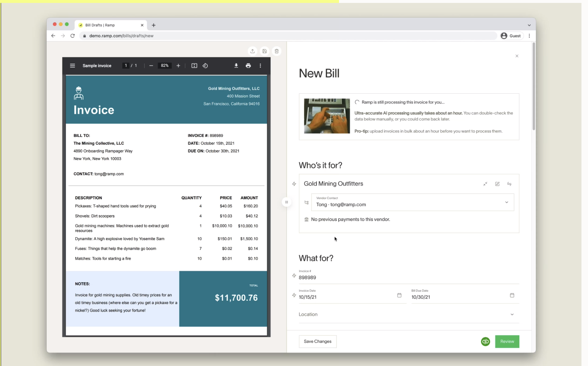Image resolution: width=588 pixels, height=366 pixels.
Task: Click the Invoice # field
Action: [409, 276]
